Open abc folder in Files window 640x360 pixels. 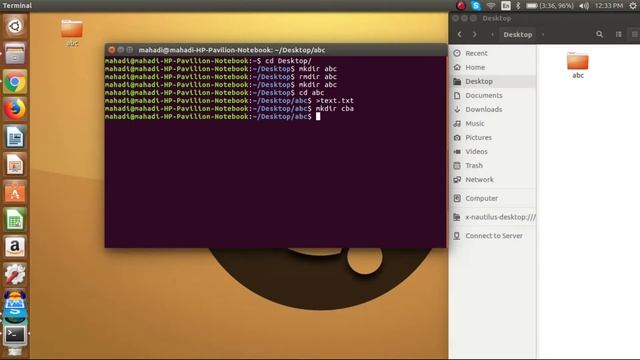578,65
